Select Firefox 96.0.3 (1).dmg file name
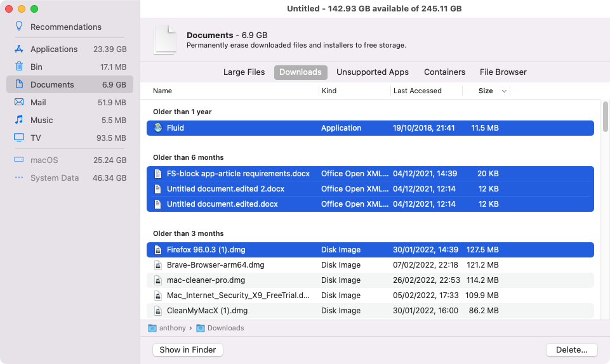 click(206, 250)
